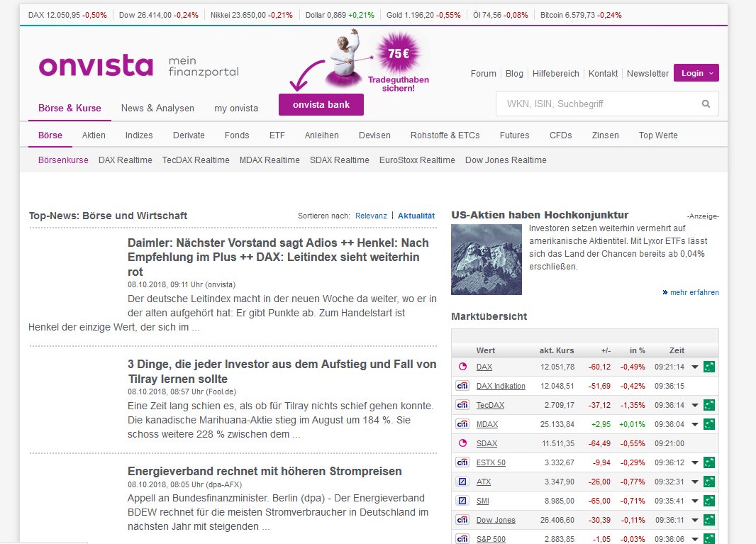
Task: Click the green trade icon in TecDAX row
Action: pyautogui.click(x=708, y=405)
